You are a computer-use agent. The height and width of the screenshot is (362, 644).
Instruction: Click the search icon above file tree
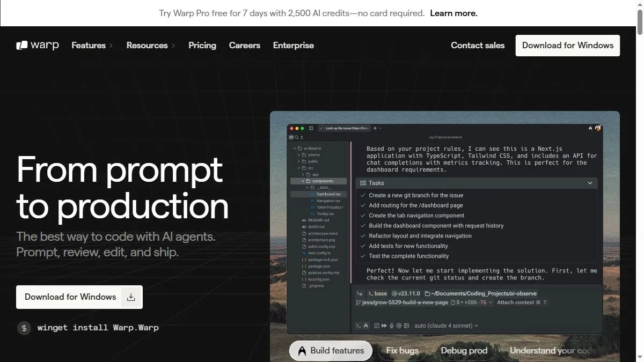296,137
